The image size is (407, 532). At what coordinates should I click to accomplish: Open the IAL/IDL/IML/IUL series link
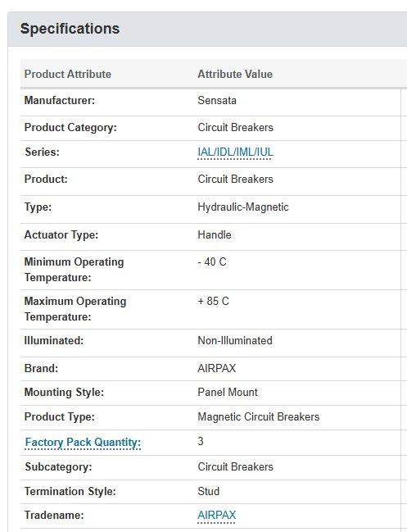235,152
